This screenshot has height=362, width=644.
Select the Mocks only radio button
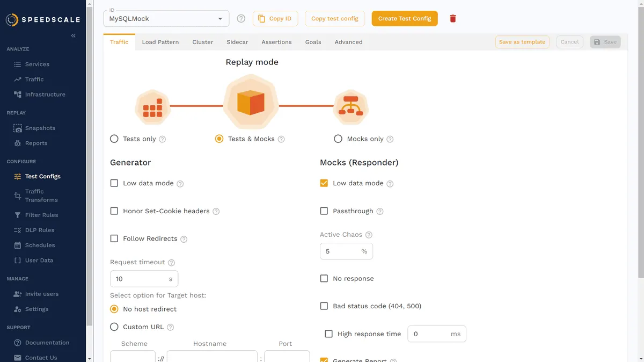pyautogui.click(x=338, y=139)
